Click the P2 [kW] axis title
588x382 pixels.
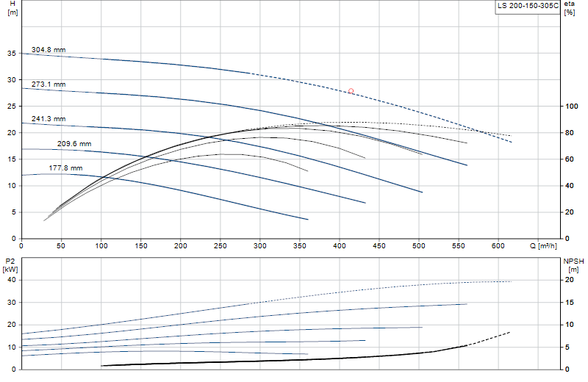click(10, 265)
